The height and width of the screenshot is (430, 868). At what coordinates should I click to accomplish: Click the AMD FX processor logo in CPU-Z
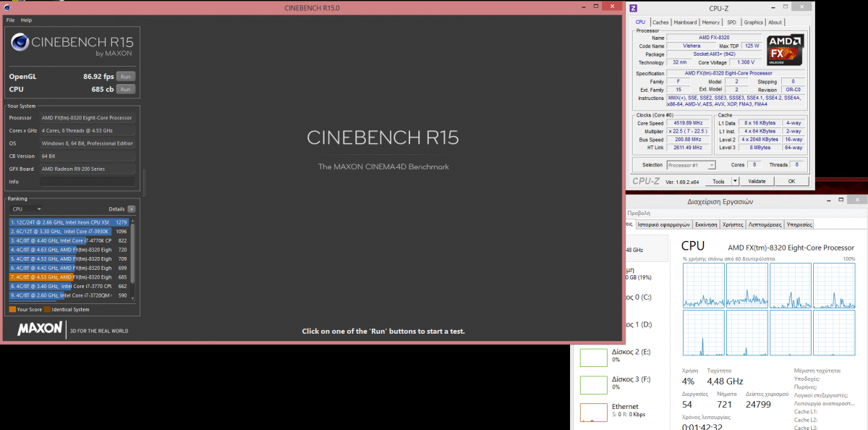click(x=785, y=50)
